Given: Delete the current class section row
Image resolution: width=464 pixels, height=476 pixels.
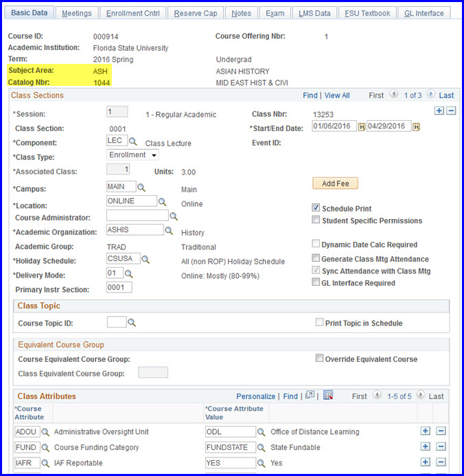Looking at the screenshot, I should click(x=451, y=111).
